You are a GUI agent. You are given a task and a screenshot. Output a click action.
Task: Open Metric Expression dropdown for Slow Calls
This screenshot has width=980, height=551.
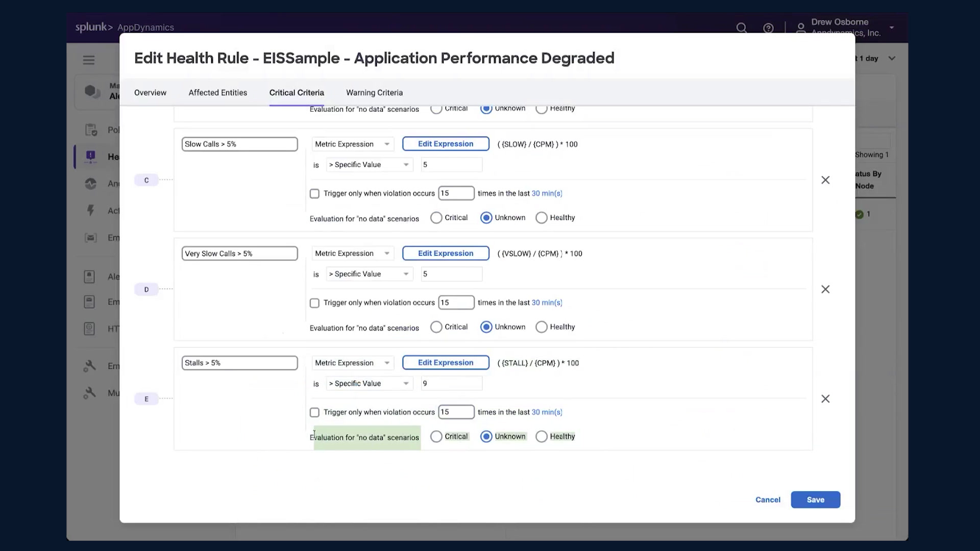[x=353, y=144]
